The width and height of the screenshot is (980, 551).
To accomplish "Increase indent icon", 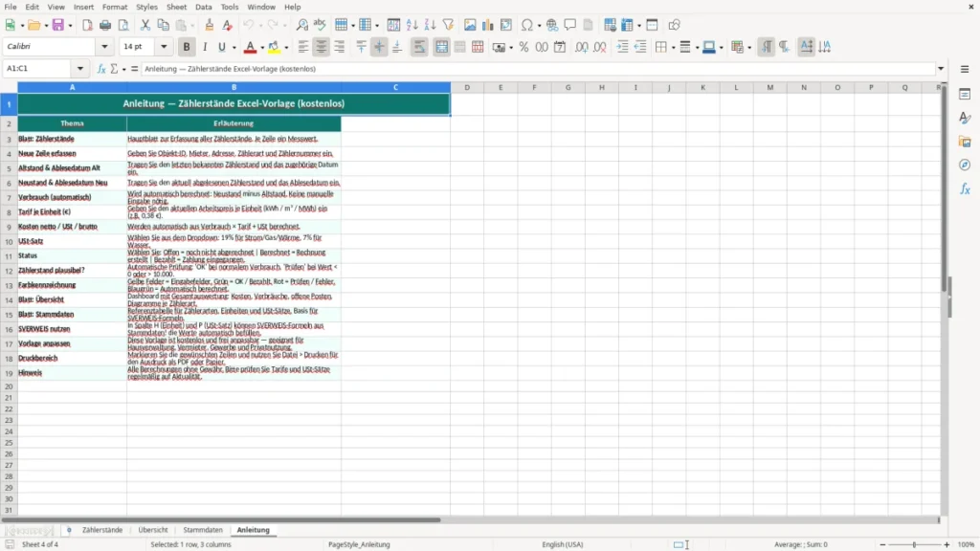I will tap(622, 47).
